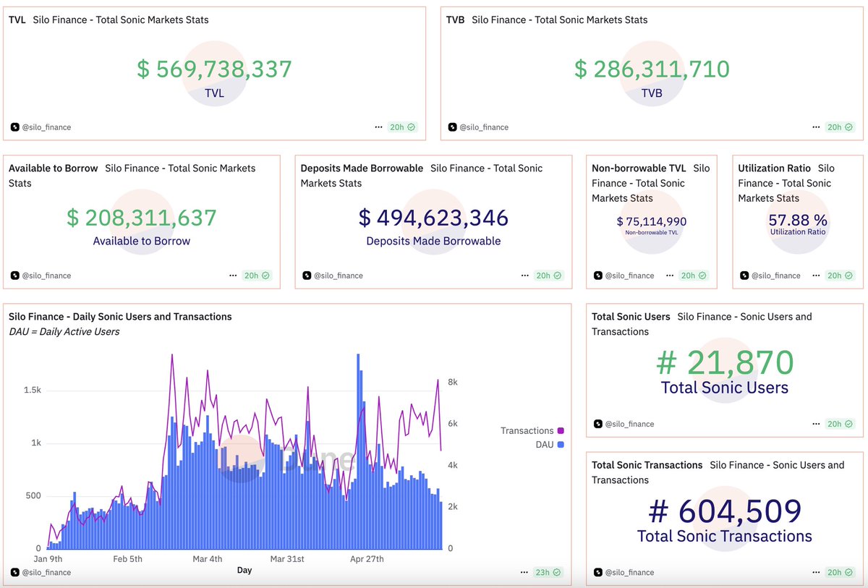Click the 'Day' x-axis title
Image resolution: width=868 pixels, height=588 pixels.
[244, 570]
